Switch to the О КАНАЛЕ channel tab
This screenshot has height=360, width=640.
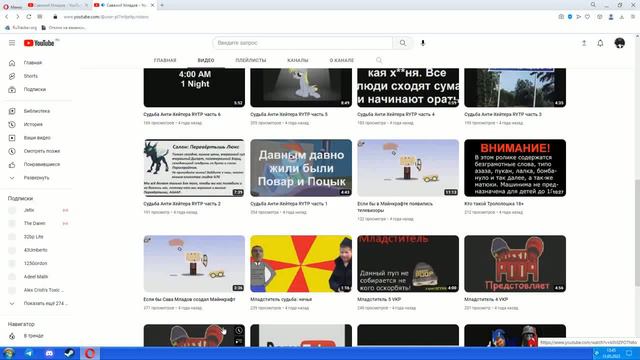(x=342, y=60)
